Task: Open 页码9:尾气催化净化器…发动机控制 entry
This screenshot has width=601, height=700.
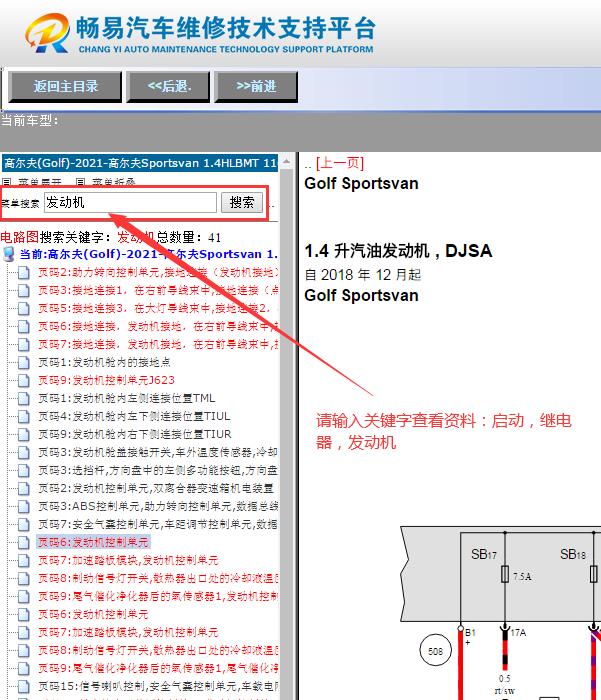Action: 158,596
